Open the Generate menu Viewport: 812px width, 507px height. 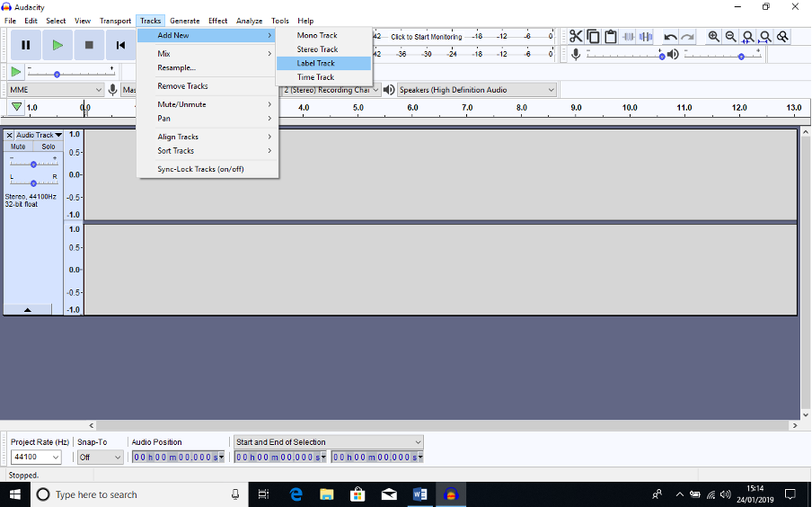(x=184, y=21)
